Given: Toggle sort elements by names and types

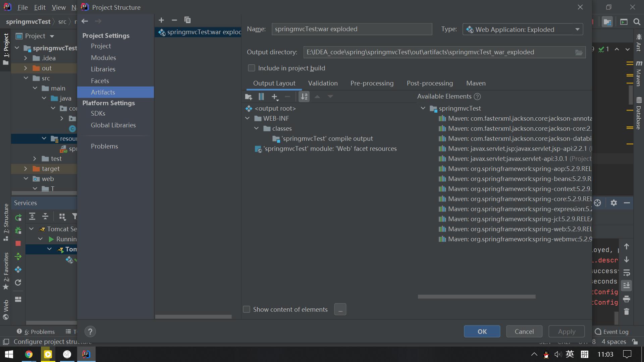Looking at the screenshot, I should coord(304,97).
